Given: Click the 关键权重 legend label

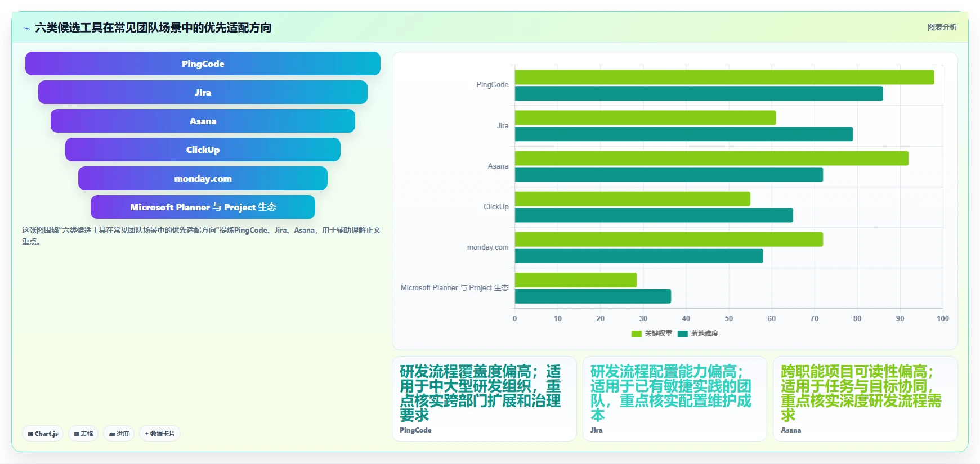Looking at the screenshot, I should coord(658,334).
